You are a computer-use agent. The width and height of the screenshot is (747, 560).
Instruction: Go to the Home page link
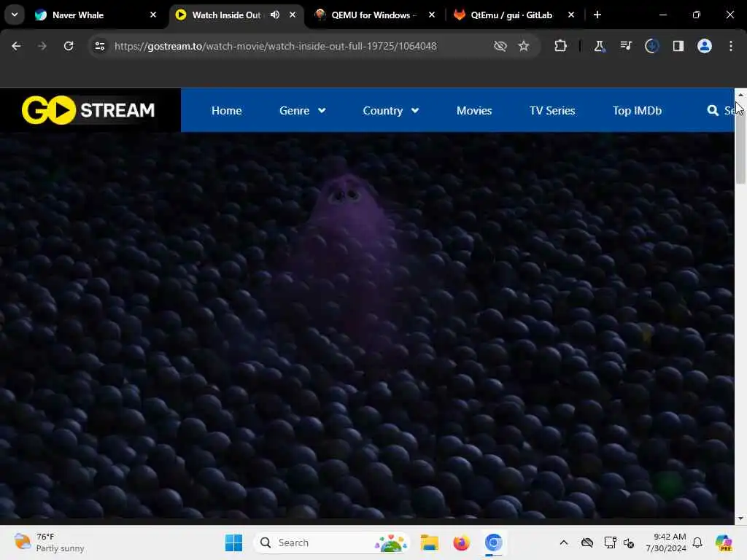coord(226,111)
